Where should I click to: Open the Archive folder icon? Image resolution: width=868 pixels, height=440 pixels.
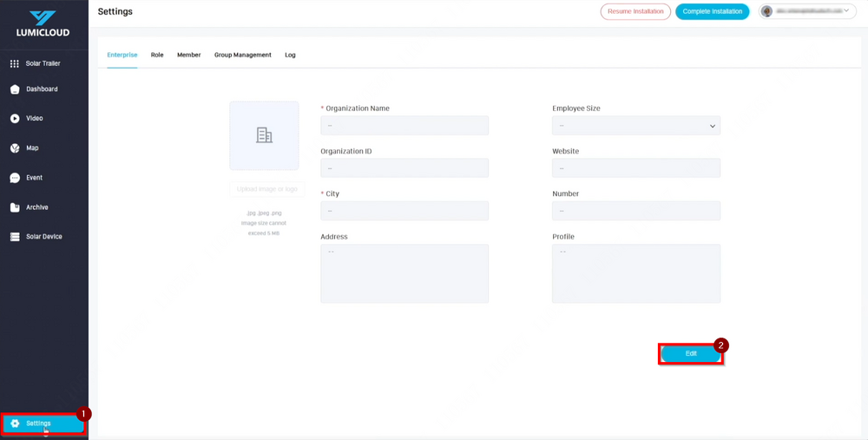[15, 207]
